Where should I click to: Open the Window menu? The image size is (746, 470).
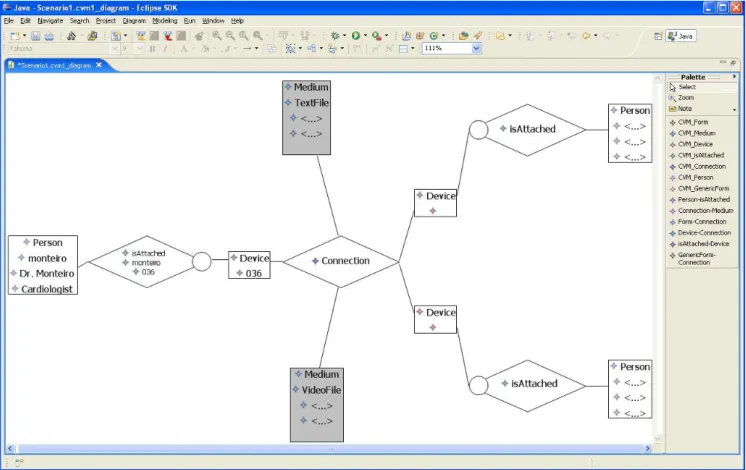pyautogui.click(x=213, y=21)
